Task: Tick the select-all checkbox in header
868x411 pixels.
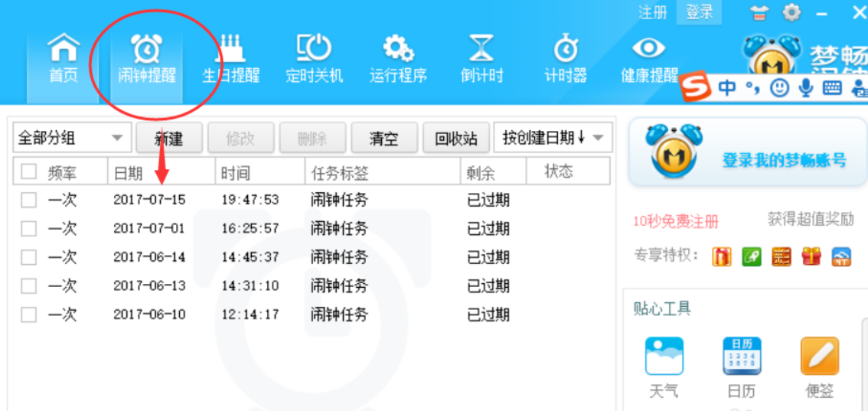Action: coord(29,172)
